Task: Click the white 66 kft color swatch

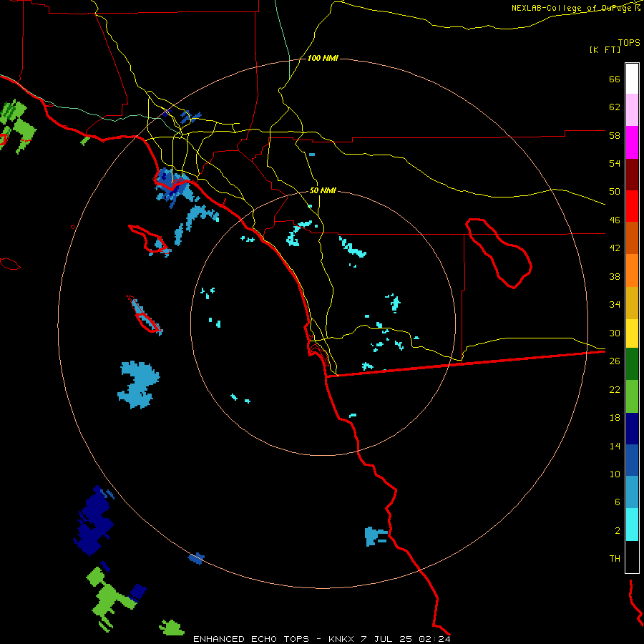Action: (x=632, y=79)
